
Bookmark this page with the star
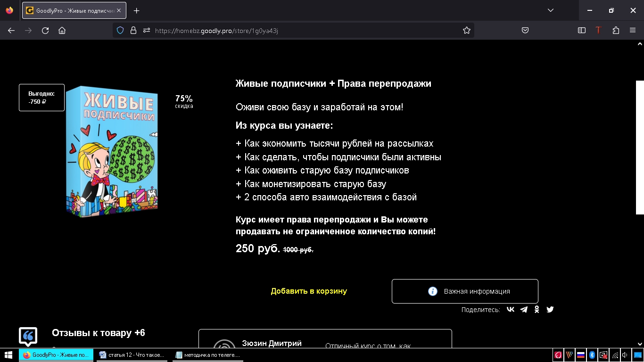(x=466, y=30)
